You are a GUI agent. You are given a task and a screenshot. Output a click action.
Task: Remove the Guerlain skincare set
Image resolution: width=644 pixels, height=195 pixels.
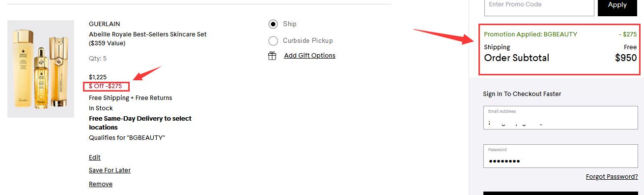tap(101, 184)
